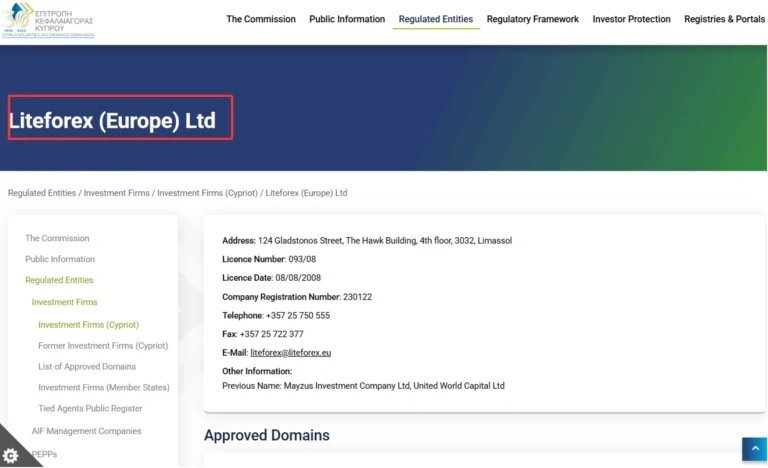Open cookie settings gear icon
768x468 pixels.
point(10,456)
